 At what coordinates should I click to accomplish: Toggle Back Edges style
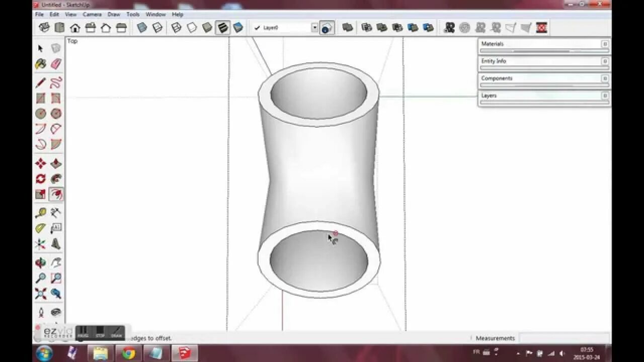coord(157,28)
